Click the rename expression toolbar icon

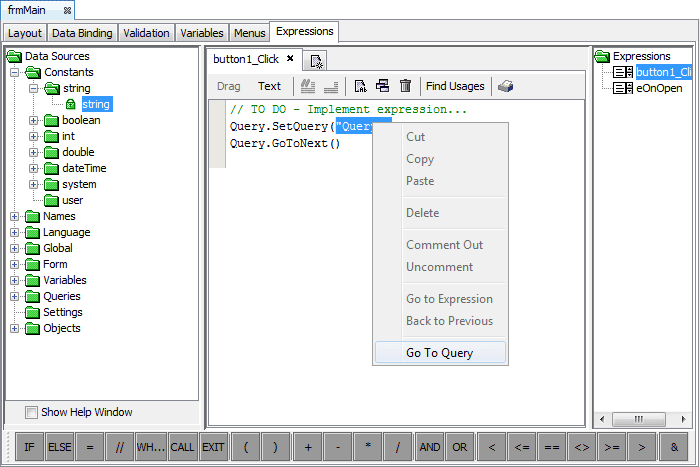[361, 87]
